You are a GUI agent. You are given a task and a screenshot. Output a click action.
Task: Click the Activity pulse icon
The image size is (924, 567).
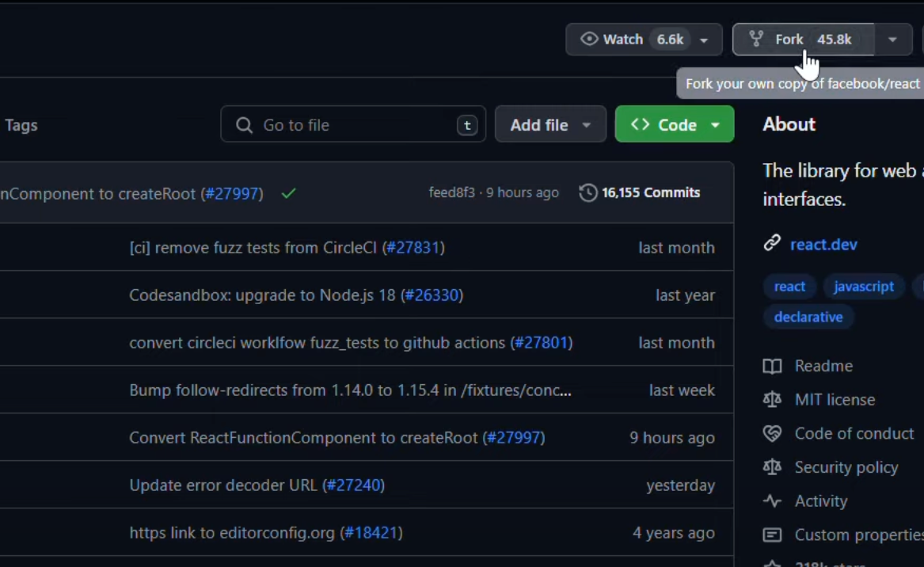pos(772,500)
